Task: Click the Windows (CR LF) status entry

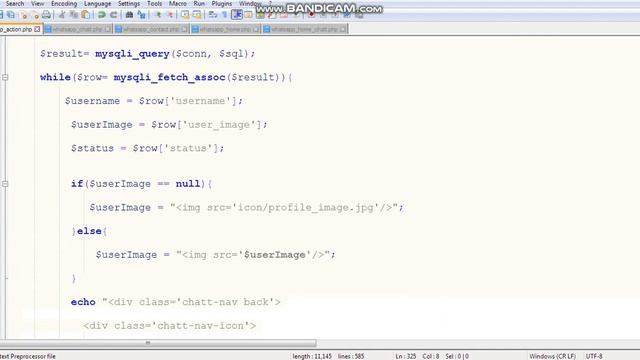Action: click(x=552, y=356)
